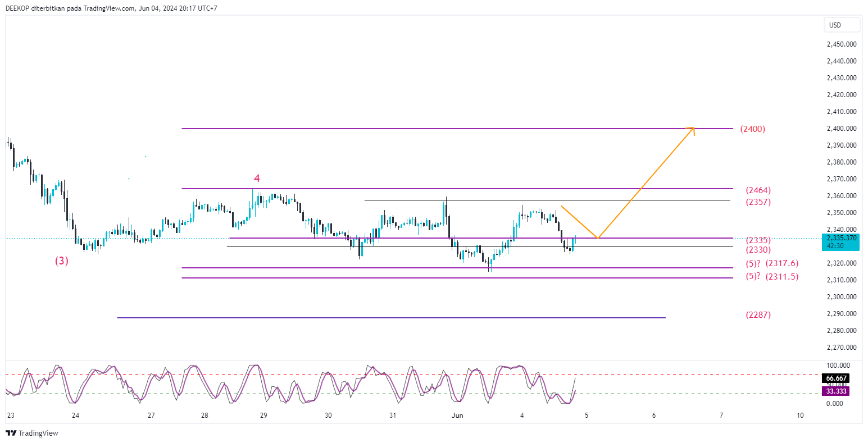Click the 2,380.000 price axis label
The height and width of the screenshot is (443, 868).
tap(842, 162)
